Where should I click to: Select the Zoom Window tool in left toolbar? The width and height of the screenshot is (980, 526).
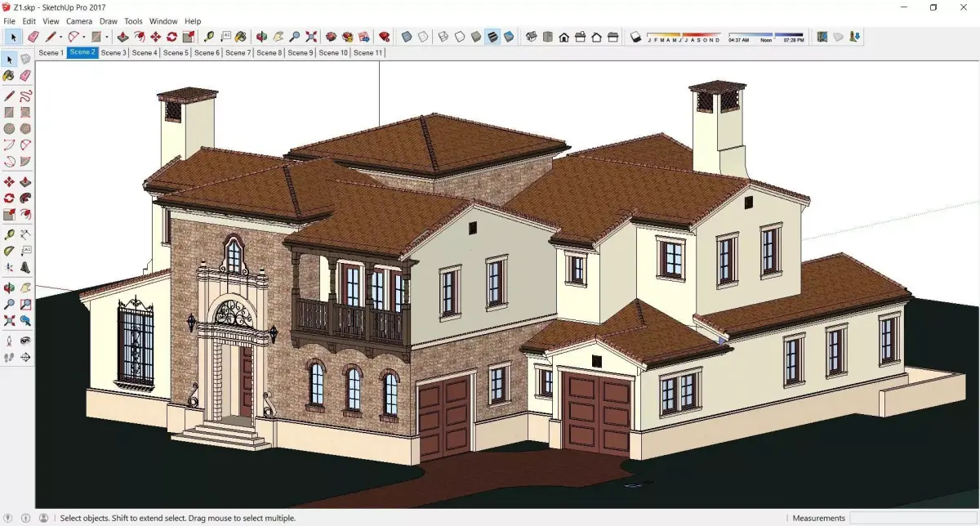[x=25, y=305]
